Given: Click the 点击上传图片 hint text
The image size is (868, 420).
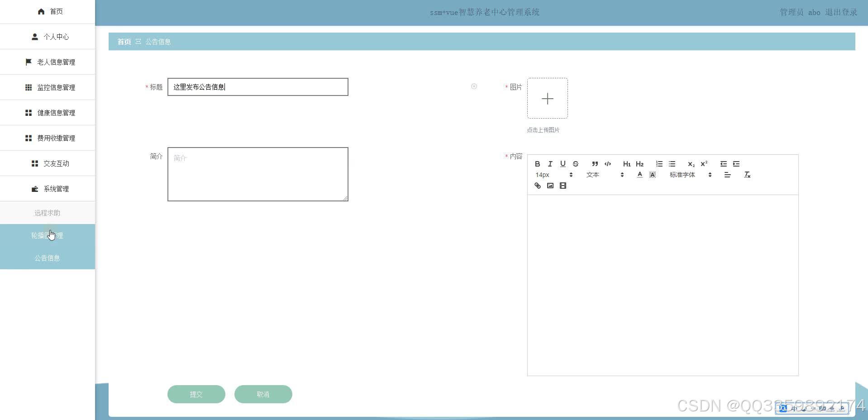Looking at the screenshot, I should click(543, 130).
